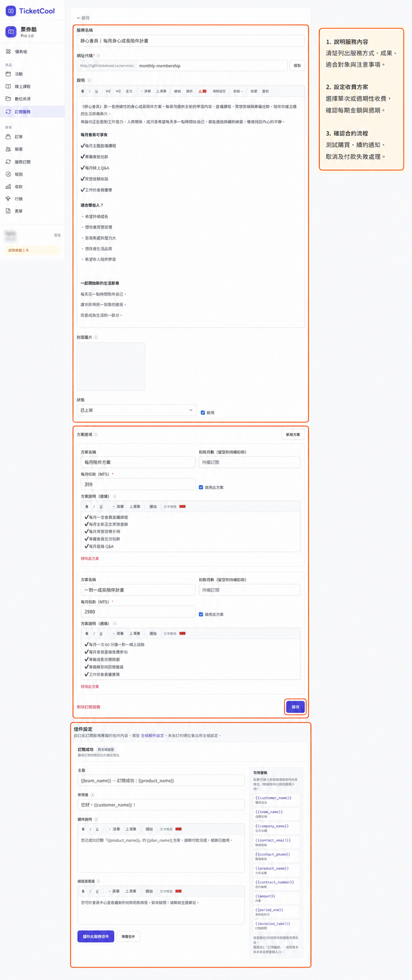412x980 pixels.
Task: Toggle the 啟用 checkbox beside status dropdown
Action: 203,413
